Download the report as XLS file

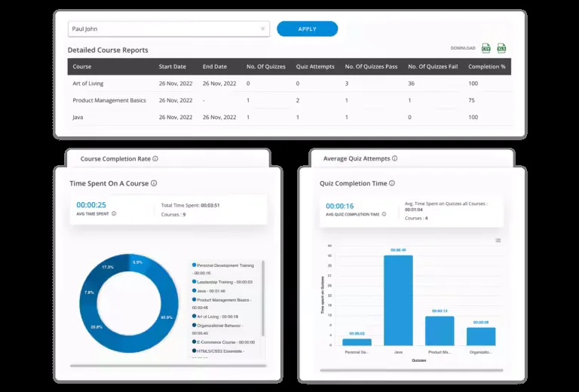[x=501, y=48]
